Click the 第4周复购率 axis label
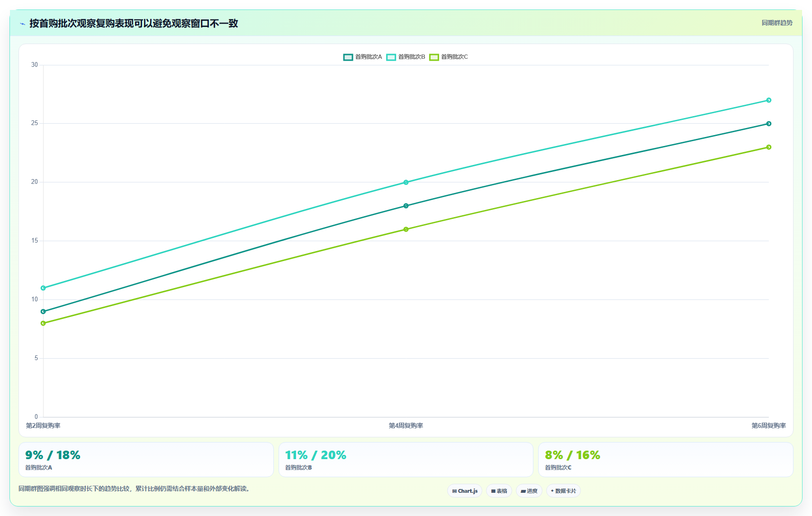This screenshot has height=516, width=812. click(x=406, y=425)
